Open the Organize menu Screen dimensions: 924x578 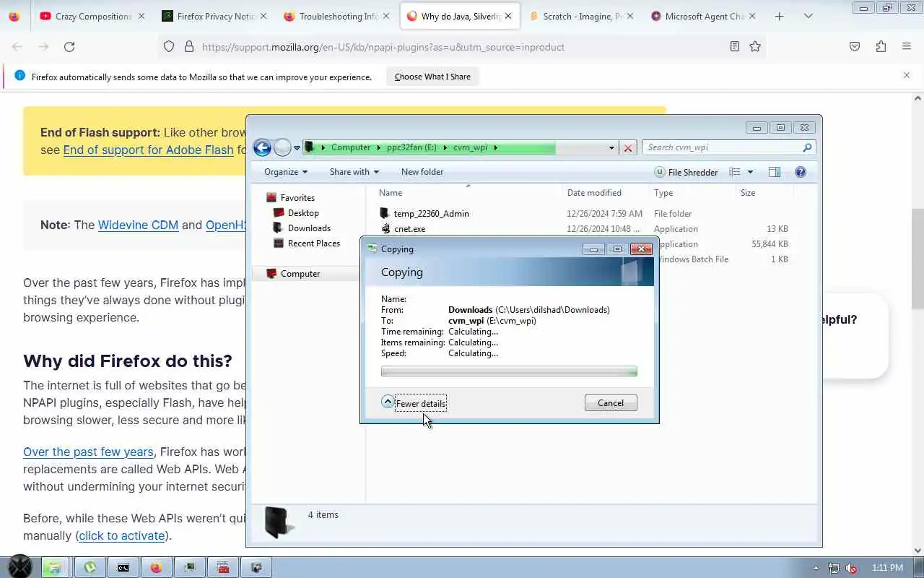point(286,172)
